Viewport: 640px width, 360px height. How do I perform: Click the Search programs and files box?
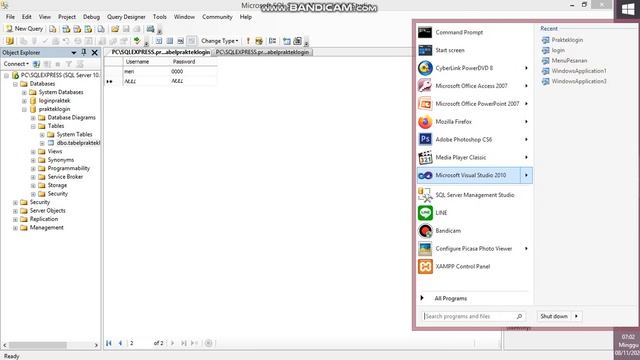pyautogui.click(x=473, y=316)
